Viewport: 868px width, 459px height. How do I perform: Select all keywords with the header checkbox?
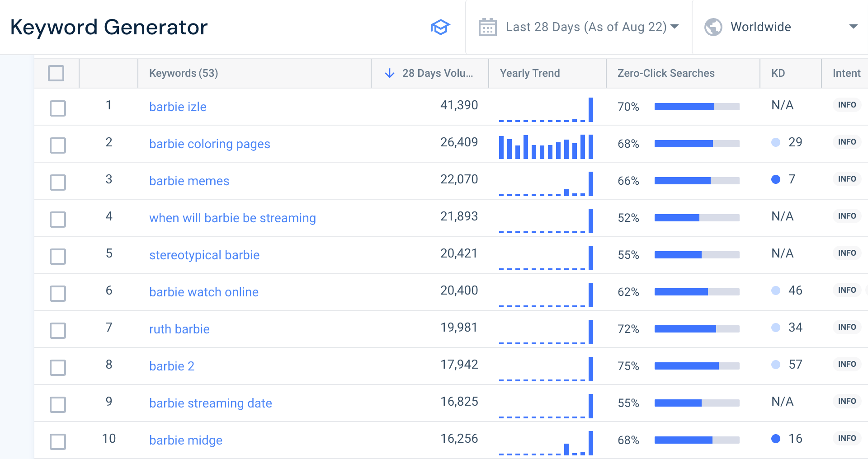(x=56, y=73)
